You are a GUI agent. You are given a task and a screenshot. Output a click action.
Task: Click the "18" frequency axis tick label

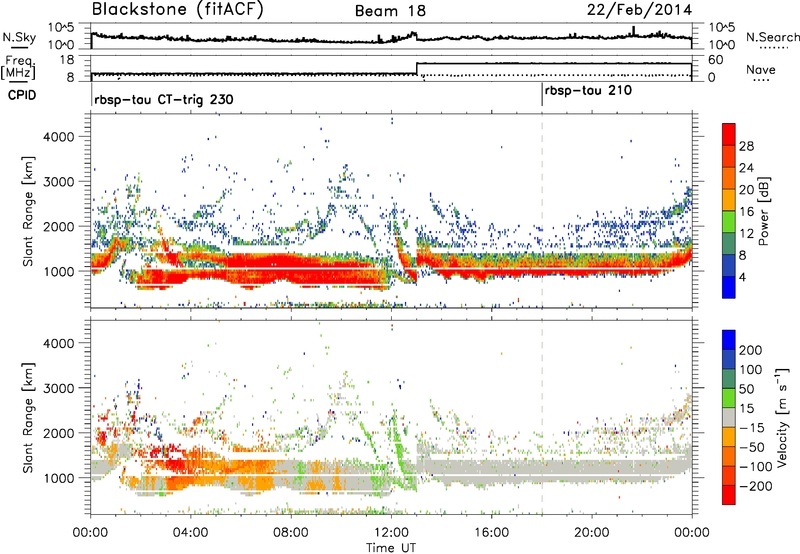tap(67, 60)
